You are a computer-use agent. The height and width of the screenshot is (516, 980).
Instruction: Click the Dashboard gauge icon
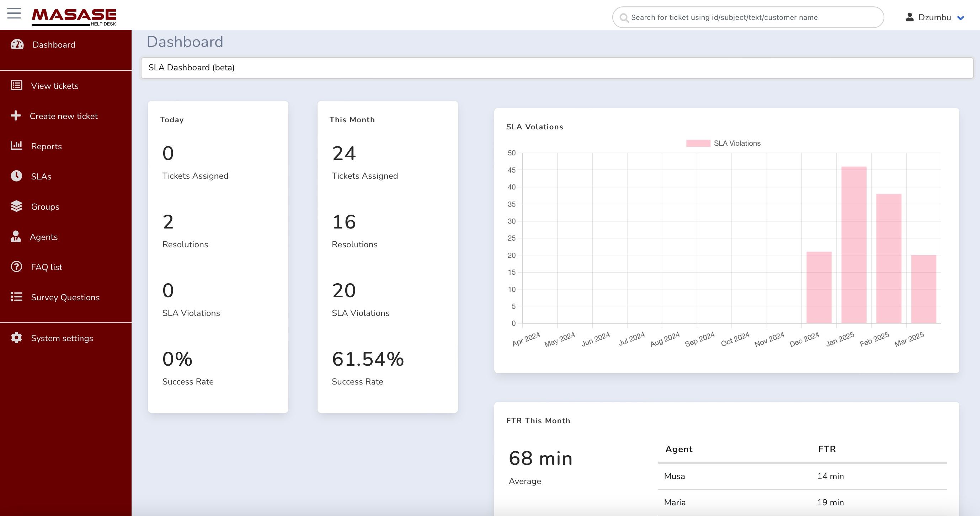(x=17, y=44)
